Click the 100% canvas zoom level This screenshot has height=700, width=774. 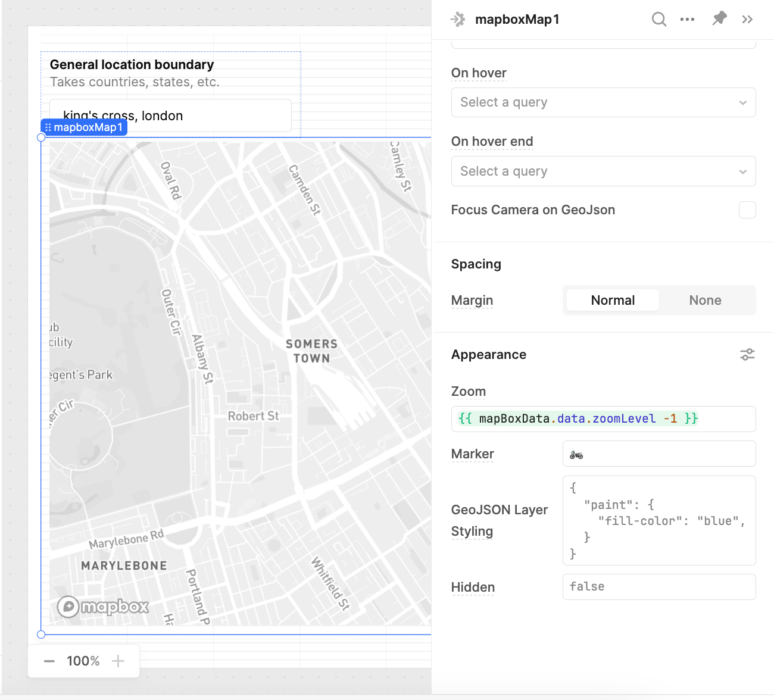pos(83,661)
